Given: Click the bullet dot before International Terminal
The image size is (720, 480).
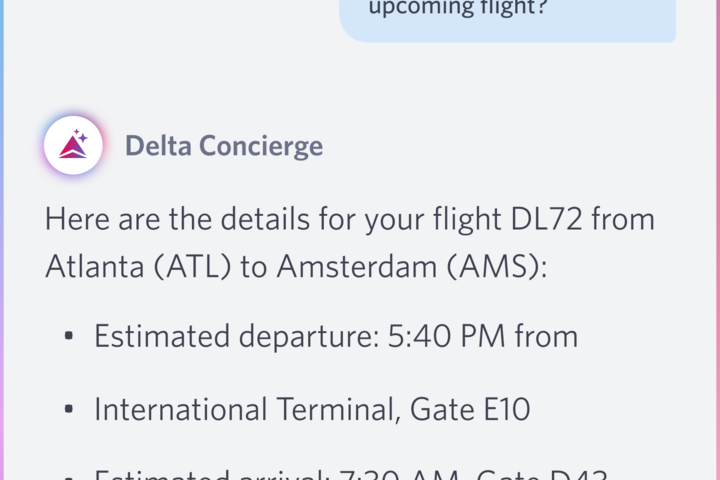Looking at the screenshot, I should (68, 410).
